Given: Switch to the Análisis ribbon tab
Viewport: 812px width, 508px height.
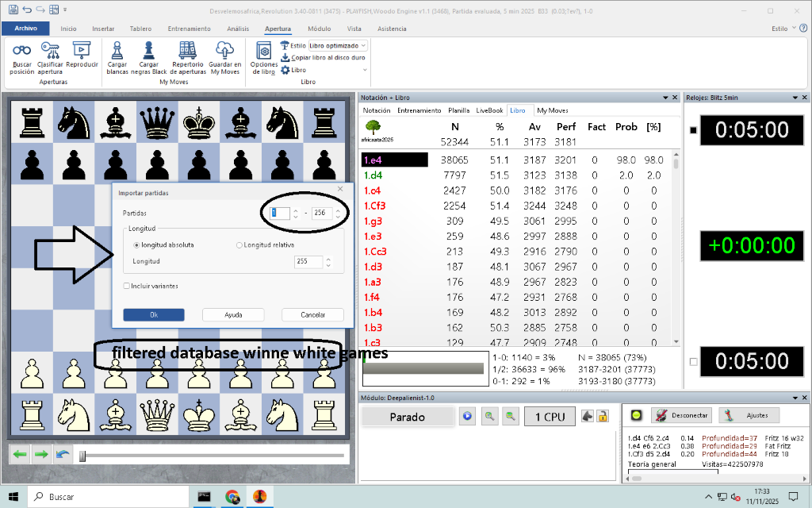Looking at the screenshot, I should click(x=238, y=28).
